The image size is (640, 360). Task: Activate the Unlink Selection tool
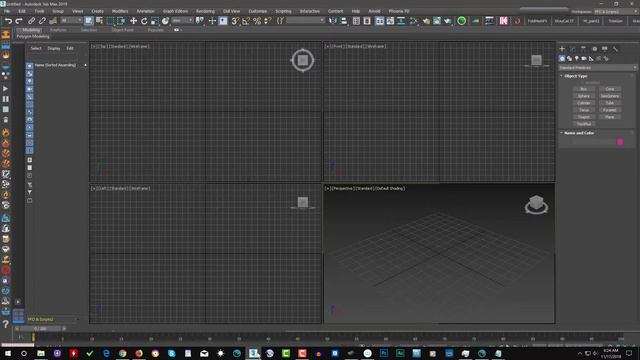pyautogui.click(x=42, y=21)
